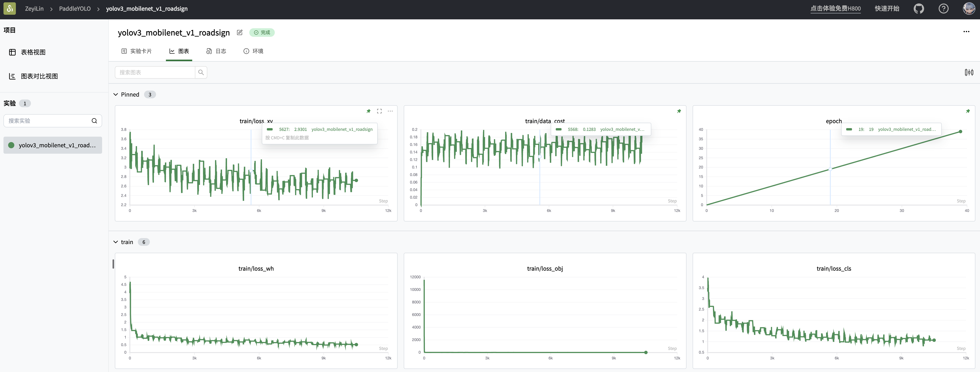Expand train/loss_xy chart to fullscreen

click(x=379, y=111)
